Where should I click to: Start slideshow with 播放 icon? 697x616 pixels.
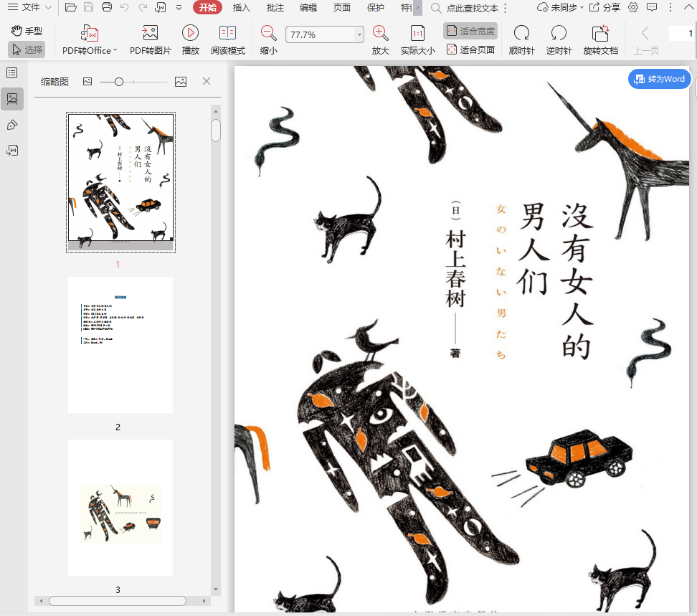[190, 34]
